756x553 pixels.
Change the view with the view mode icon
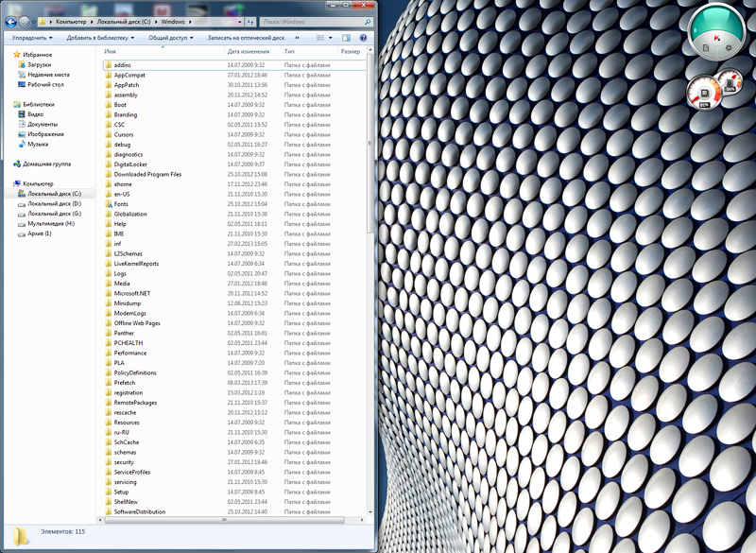coord(320,38)
